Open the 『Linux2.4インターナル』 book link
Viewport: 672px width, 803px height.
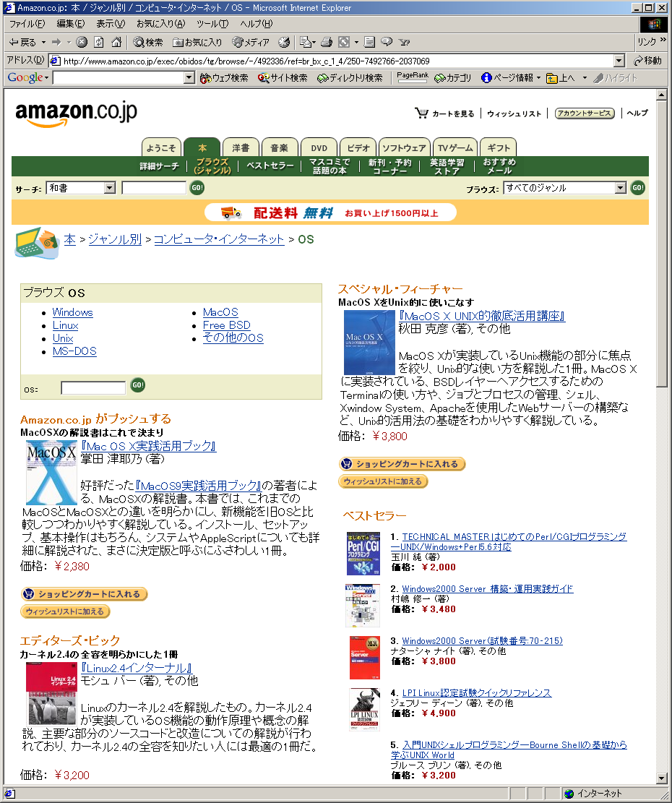point(137,668)
